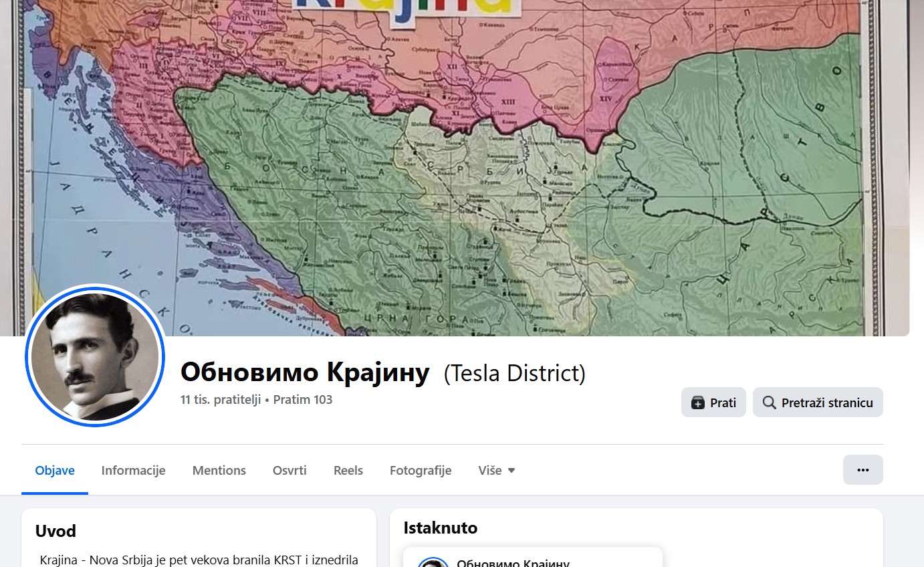Click the magnifier in Pretraži stranicu
The image size is (924, 567).
pos(770,403)
